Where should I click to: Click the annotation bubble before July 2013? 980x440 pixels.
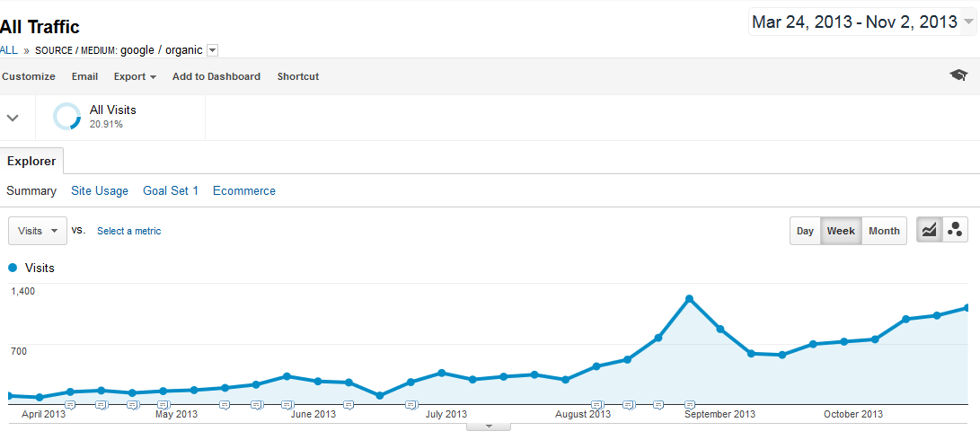click(411, 405)
